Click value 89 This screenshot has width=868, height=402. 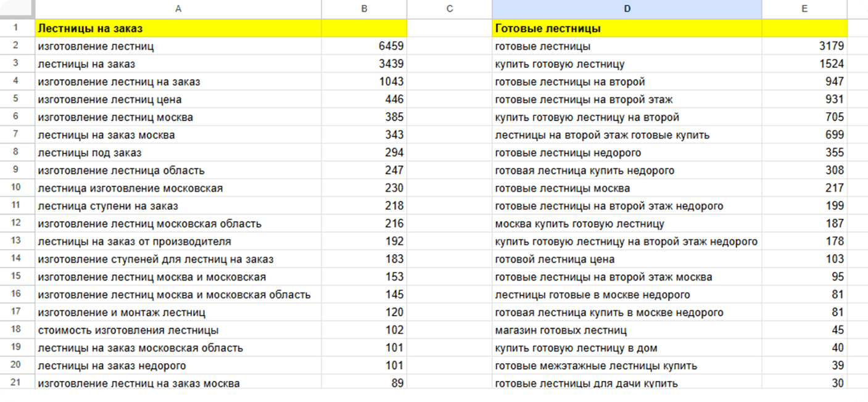pos(364,383)
